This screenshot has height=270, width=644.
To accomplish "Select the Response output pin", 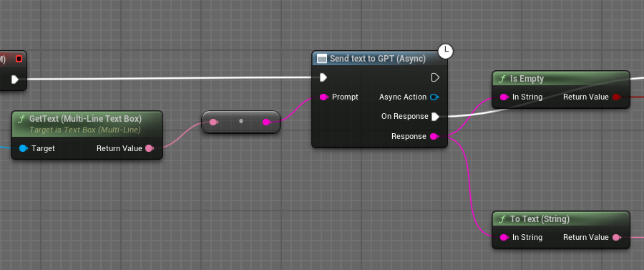I will coord(434,137).
